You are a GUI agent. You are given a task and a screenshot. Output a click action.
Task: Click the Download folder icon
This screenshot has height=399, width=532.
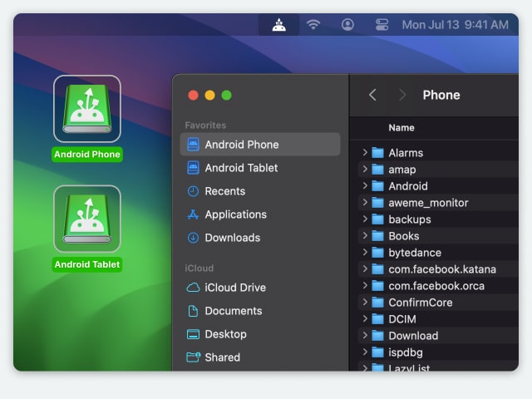point(377,336)
